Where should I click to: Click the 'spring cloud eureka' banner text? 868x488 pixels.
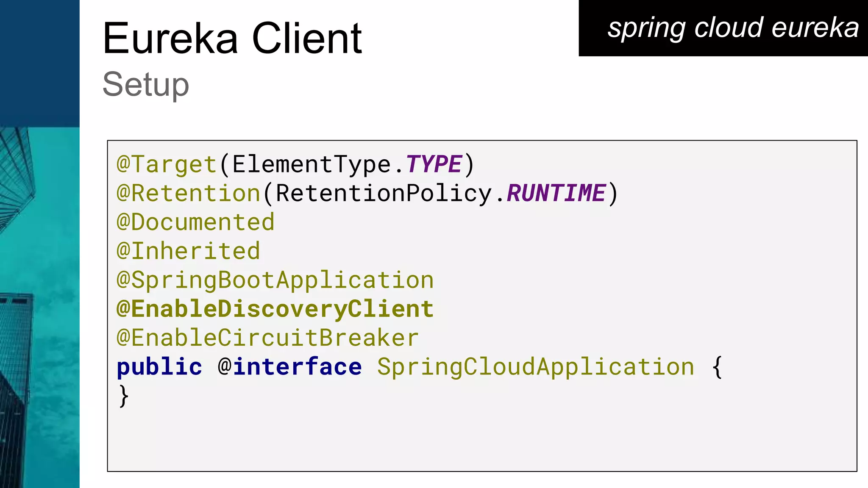click(733, 28)
